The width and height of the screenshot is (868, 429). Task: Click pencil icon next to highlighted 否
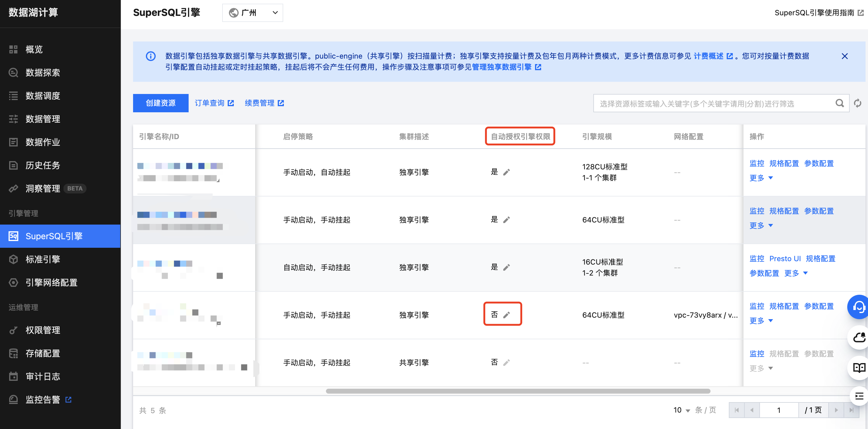506,315
